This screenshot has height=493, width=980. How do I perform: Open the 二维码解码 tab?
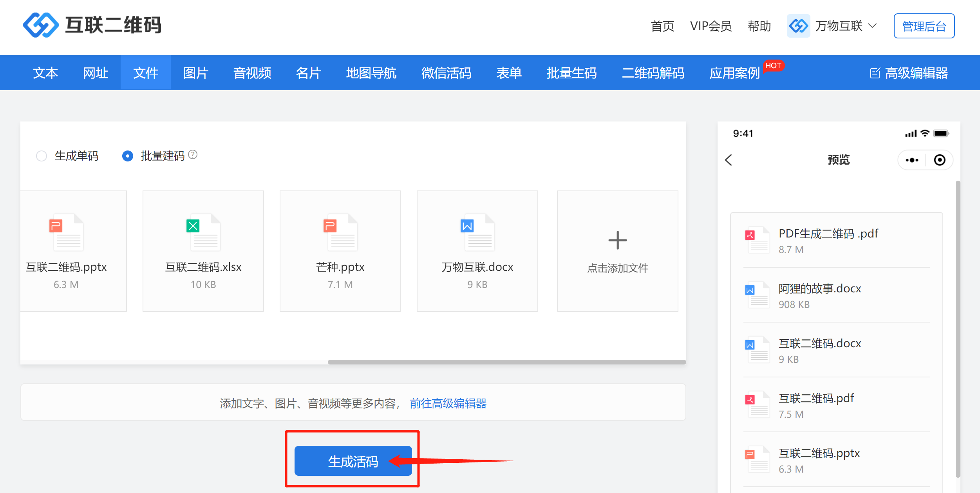tap(653, 73)
